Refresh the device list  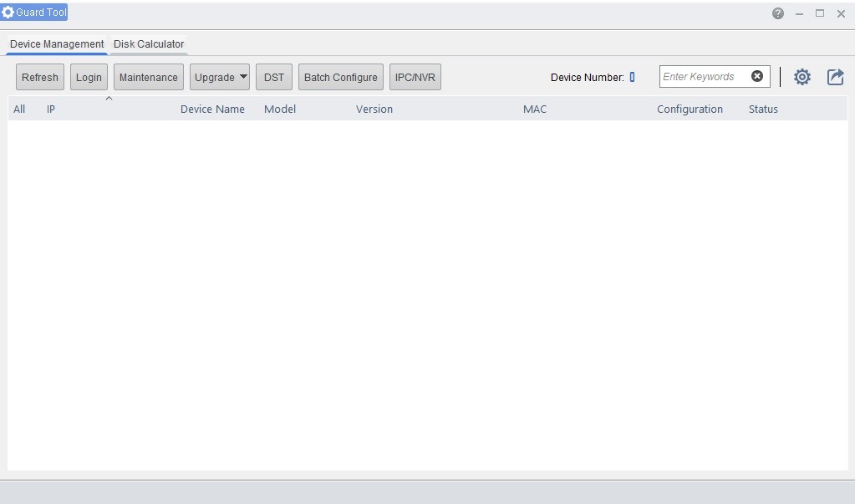tap(40, 77)
